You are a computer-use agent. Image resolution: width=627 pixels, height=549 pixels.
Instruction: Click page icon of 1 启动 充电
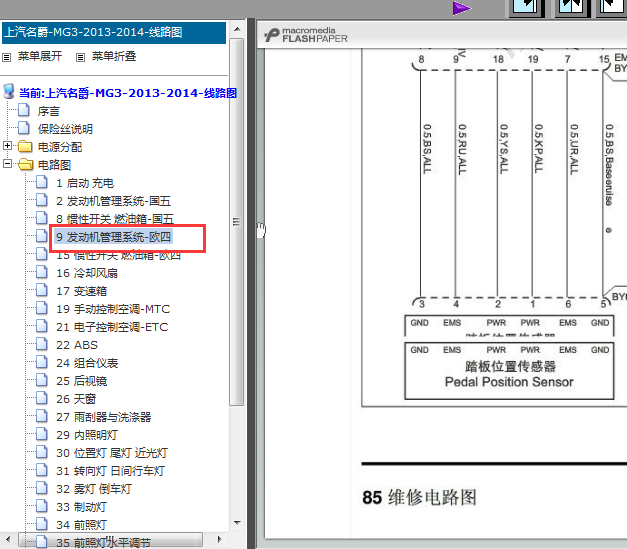click(x=42, y=182)
